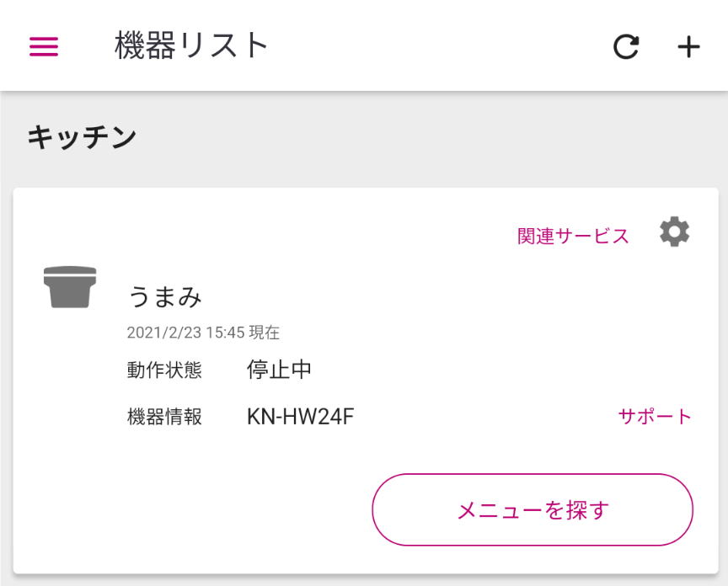Click the gray background below the device card
This screenshot has height=586, width=728.
click(x=364, y=581)
